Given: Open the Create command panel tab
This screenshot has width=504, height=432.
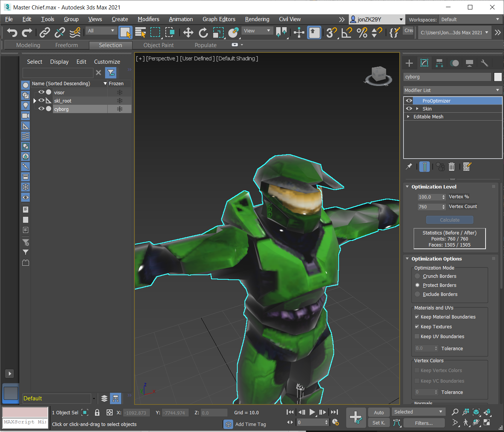Looking at the screenshot, I should click(x=409, y=63).
